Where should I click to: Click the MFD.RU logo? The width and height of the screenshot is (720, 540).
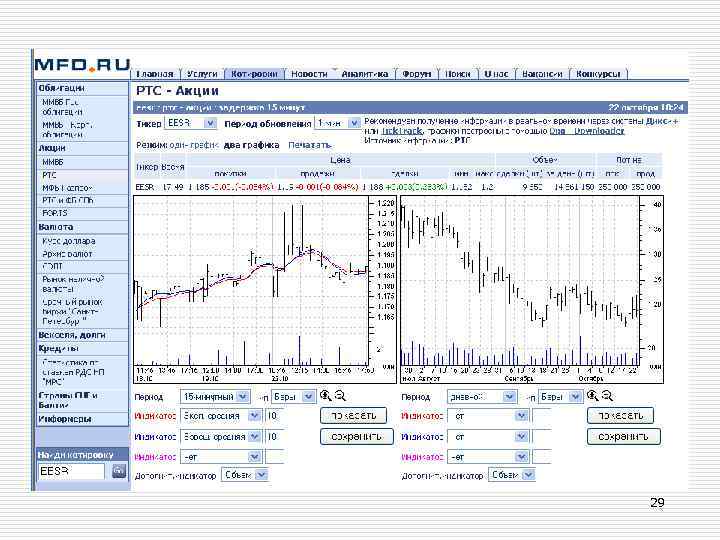[83, 65]
